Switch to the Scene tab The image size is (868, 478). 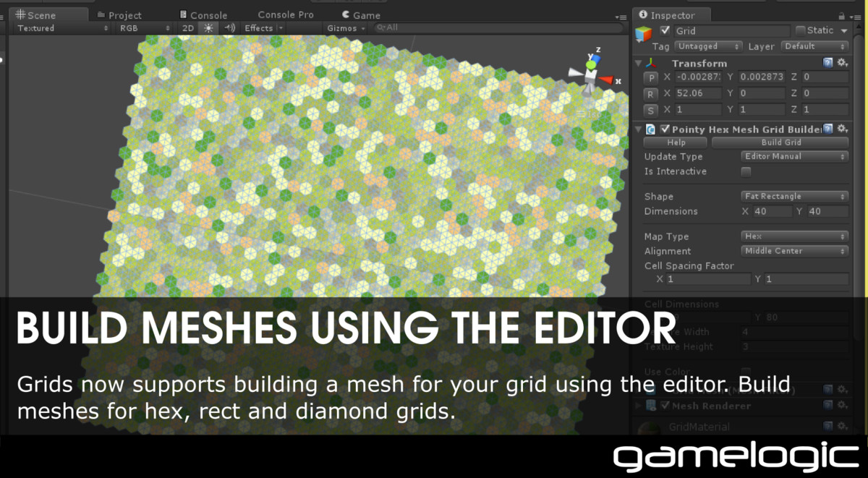tap(49, 14)
